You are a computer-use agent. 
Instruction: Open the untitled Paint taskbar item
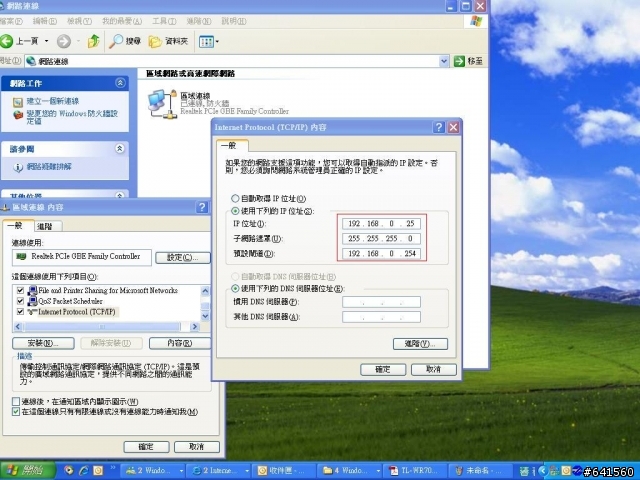coord(480,471)
